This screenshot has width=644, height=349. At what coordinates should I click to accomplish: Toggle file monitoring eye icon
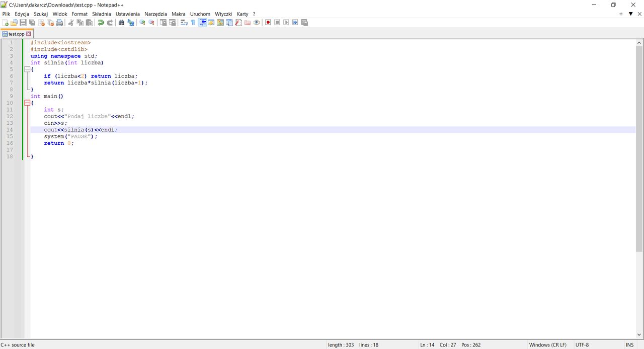(x=257, y=23)
